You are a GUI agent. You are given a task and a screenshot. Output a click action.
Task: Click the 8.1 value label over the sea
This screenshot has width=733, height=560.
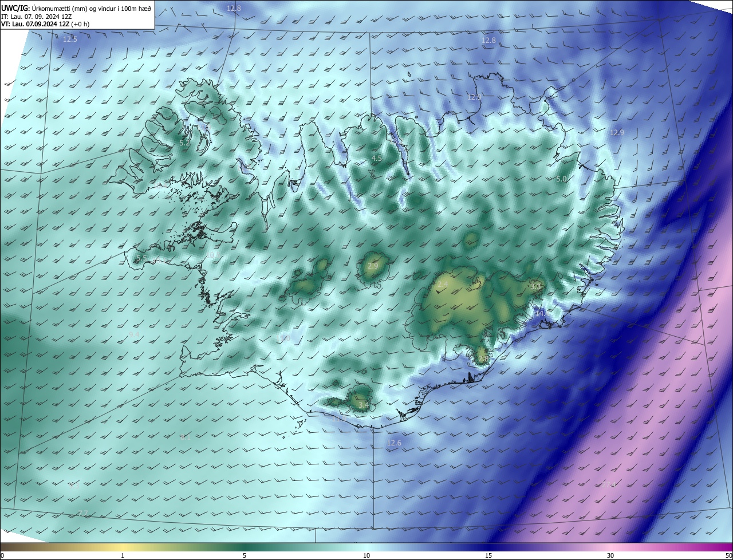click(185, 437)
